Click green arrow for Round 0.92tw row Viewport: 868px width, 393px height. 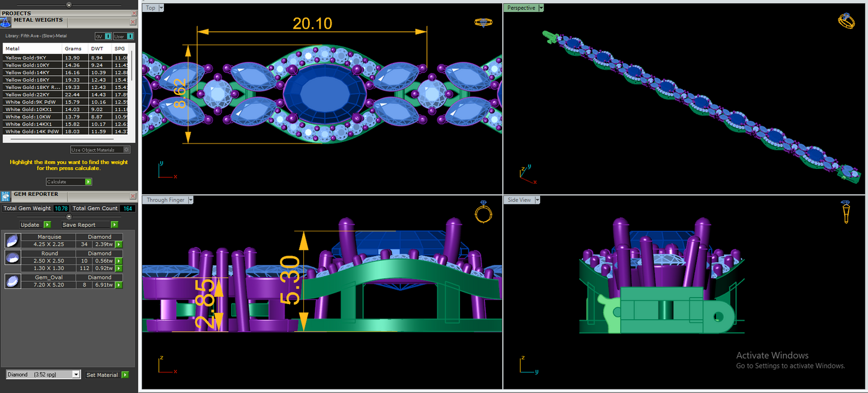pyautogui.click(x=119, y=268)
